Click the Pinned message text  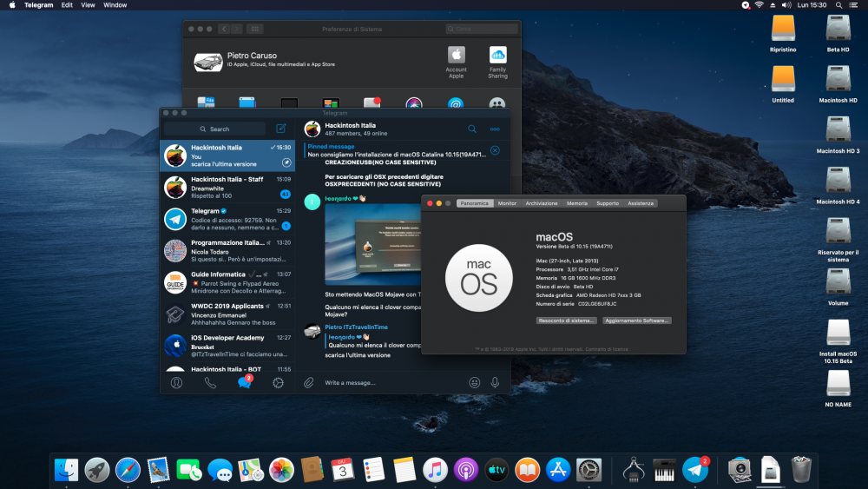click(x=331, y=146)
